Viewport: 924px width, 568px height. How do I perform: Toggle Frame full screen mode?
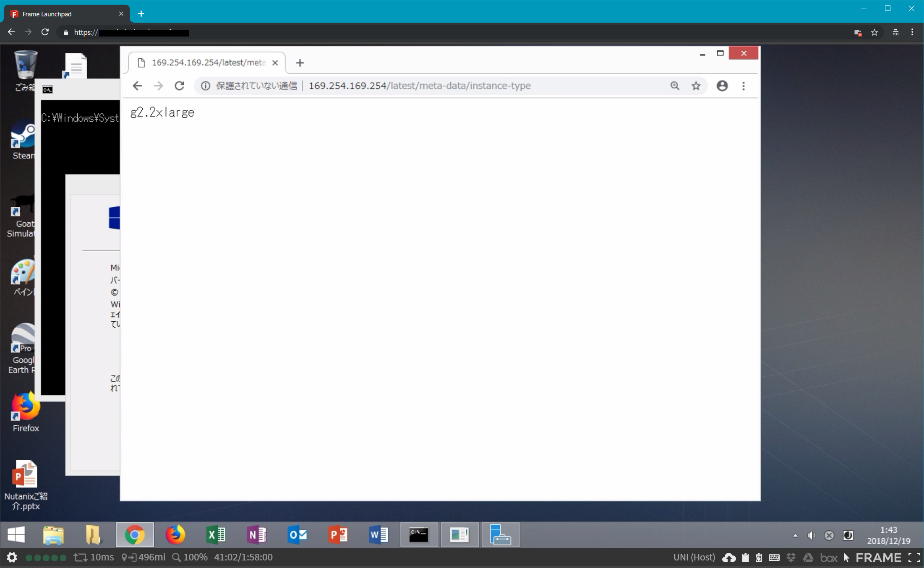914,558
